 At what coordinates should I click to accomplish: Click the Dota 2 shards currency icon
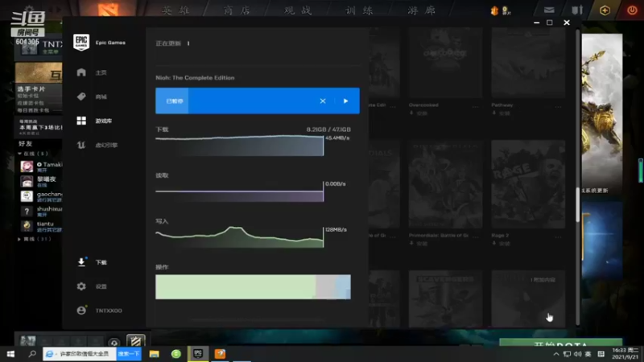click(x=494, y=10)
